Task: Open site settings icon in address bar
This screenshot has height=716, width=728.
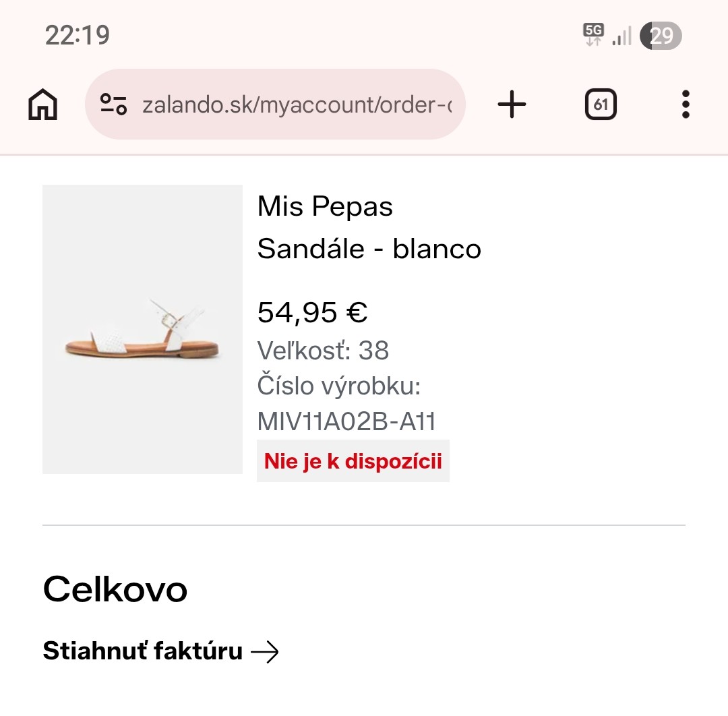Action: (114, 105)
